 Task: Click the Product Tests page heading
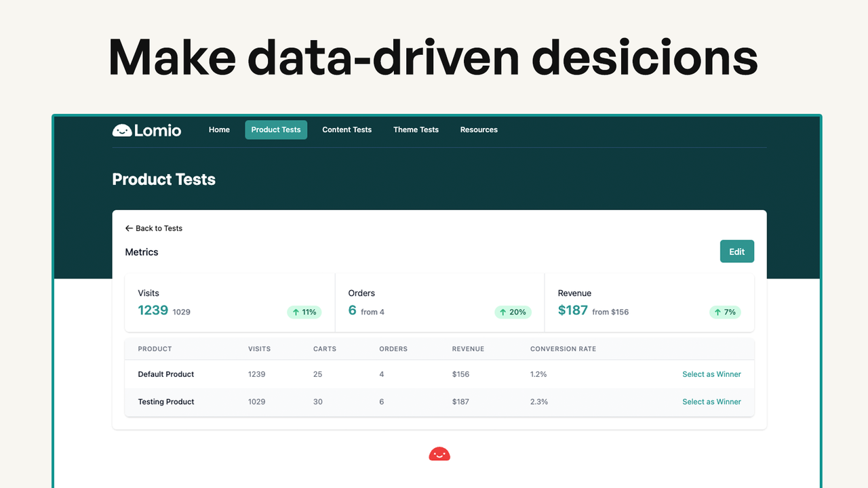[x=163, y=180]
